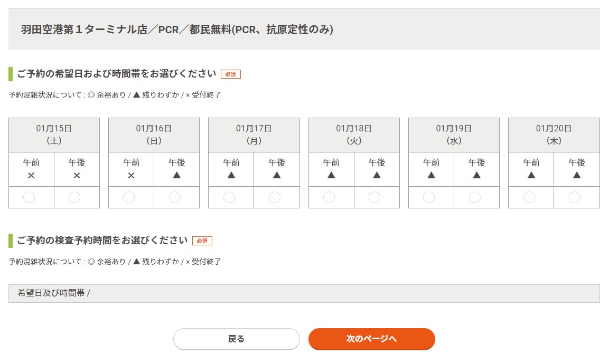Select the 01月18日 午後 radio button

374,197
